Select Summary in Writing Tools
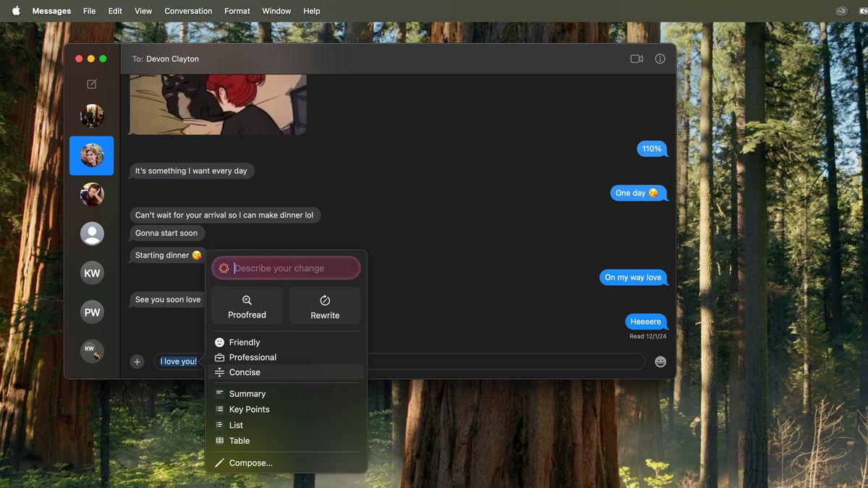This screenshot has width=868, height=488. (x=247, y=393)
